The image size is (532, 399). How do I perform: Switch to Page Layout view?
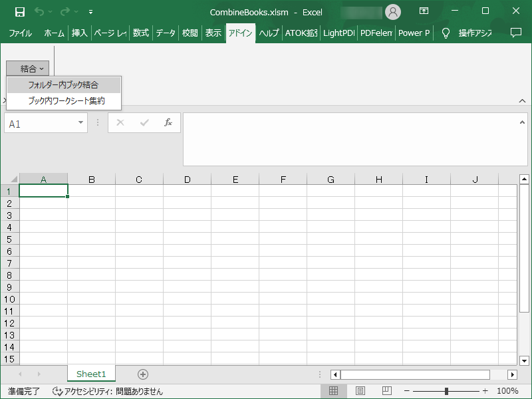coord(360,391)
